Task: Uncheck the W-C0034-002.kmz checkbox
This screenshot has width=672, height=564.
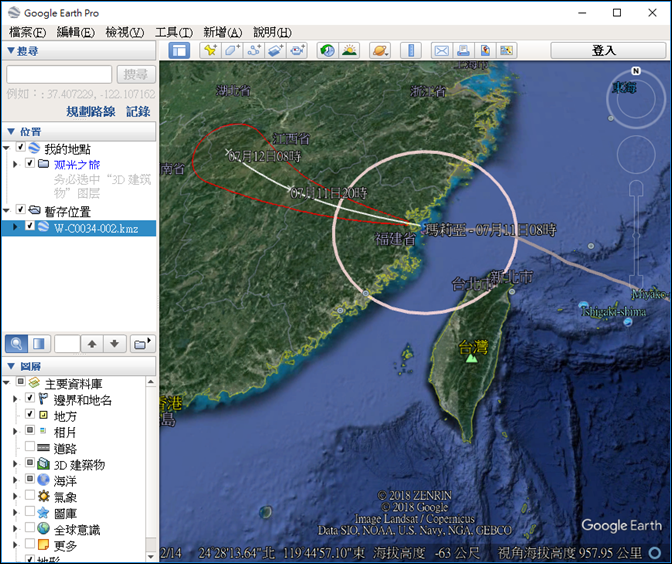Action: coord(30,226)
